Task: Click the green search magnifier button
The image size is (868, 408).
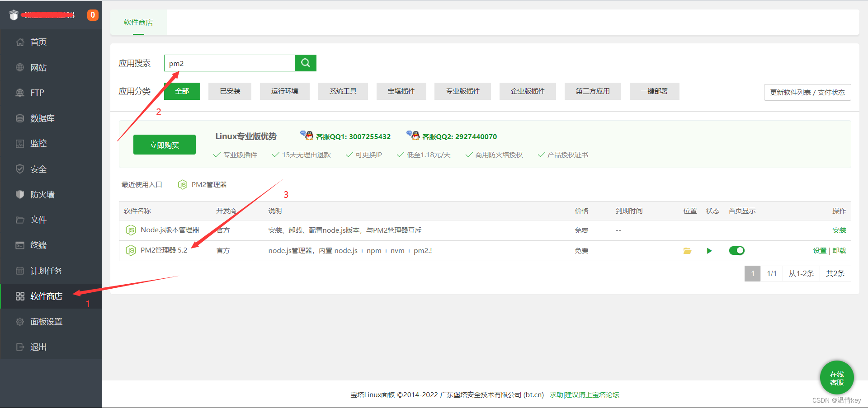Action: pyautogui.click(x=306, y=63)
